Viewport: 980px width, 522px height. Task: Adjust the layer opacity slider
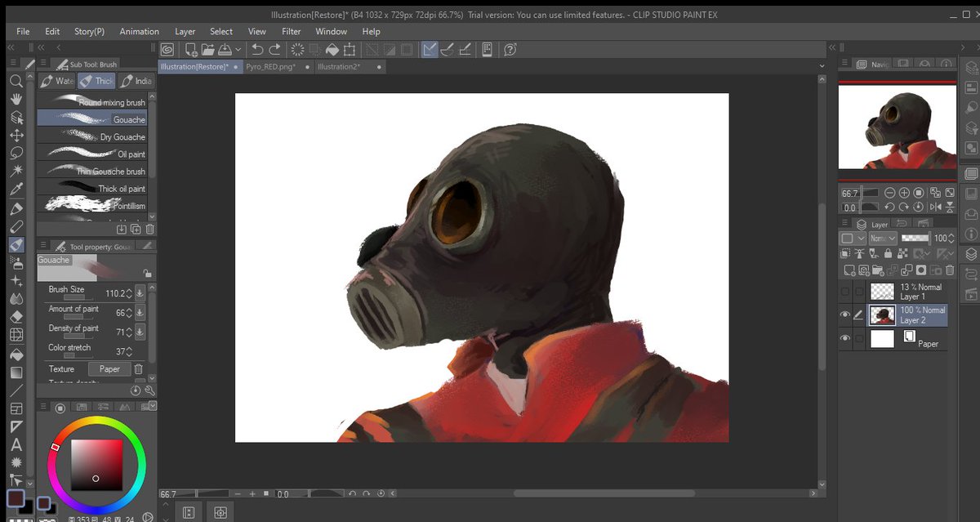pyautogui.click(x=915, y=238)
